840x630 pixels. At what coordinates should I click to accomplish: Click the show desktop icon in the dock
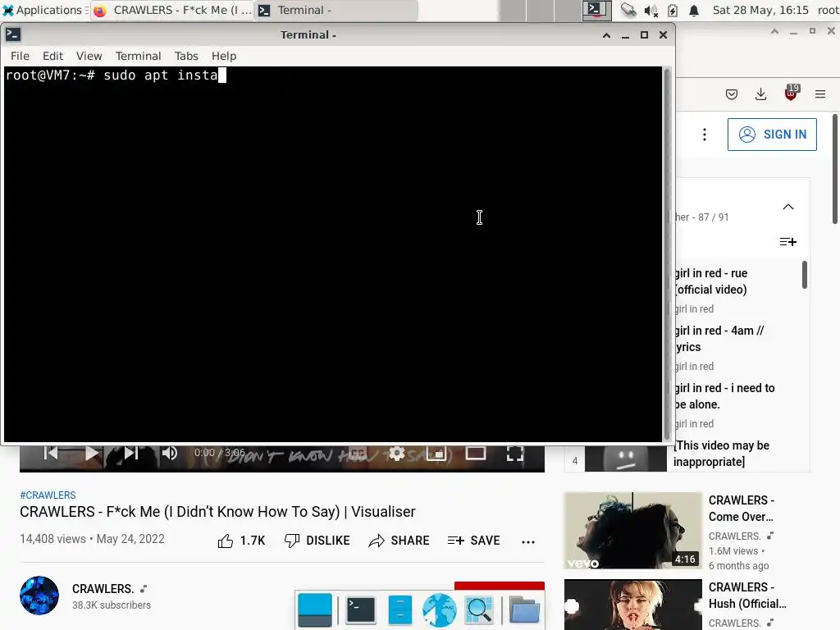314,610
